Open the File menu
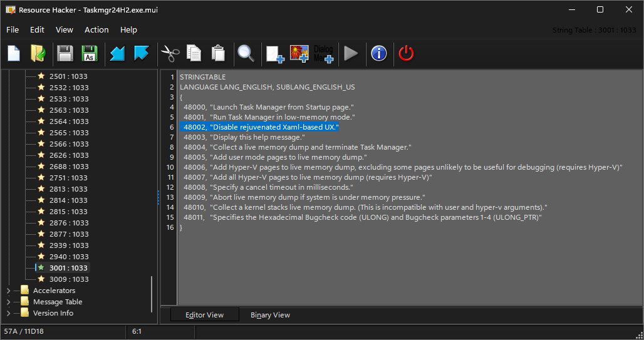Viewport: 644px width, 340px height. [x=13, y=29]
